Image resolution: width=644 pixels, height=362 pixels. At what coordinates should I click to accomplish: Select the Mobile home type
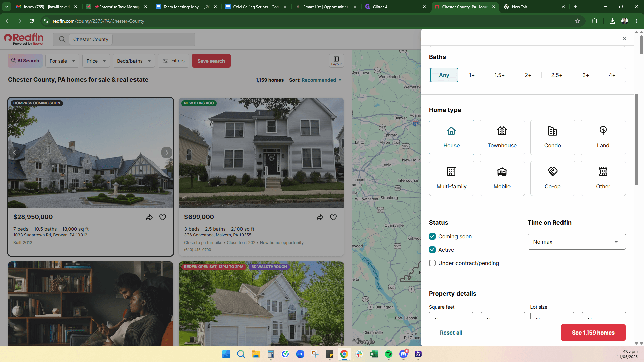pyautogui.click(x=502, y=178)
